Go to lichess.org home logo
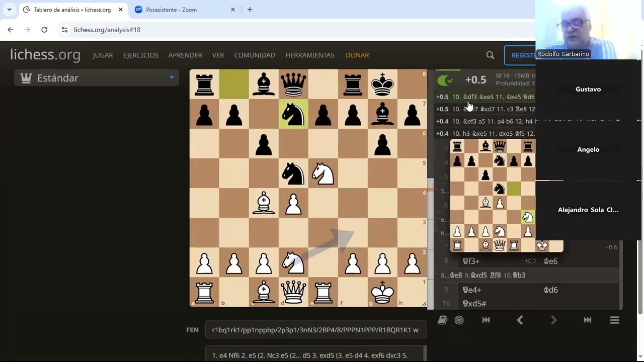This screenshot has height=362, width=644. pos(45,55)
